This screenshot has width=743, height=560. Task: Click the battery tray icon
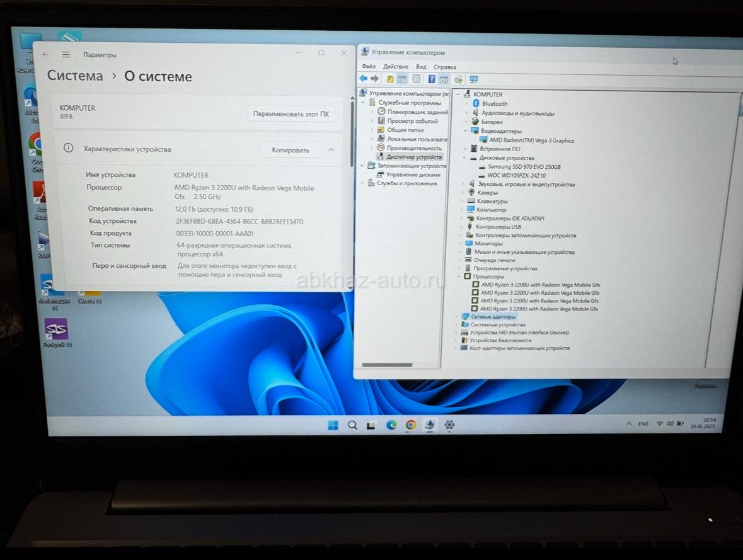pos(680,423)
